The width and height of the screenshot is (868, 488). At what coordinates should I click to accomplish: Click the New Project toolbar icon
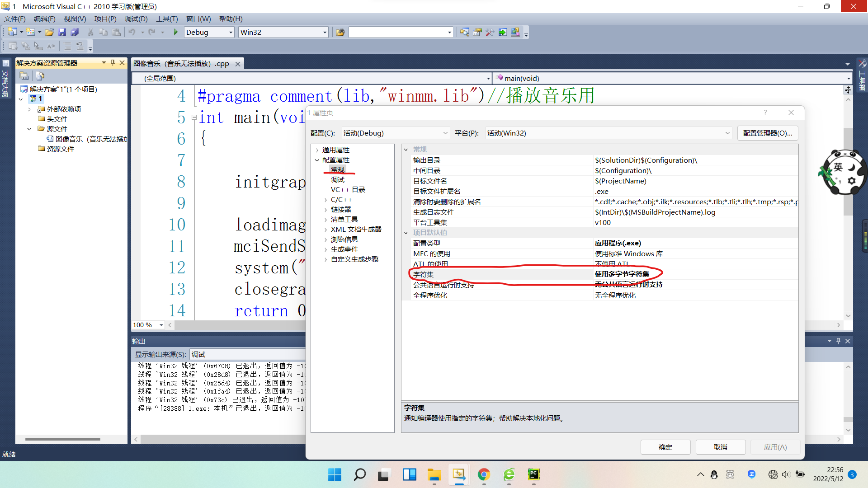coord(13,32)
